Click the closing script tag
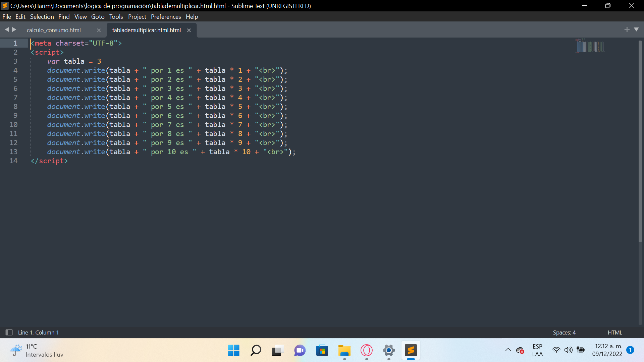 pyautogui.click(x=49, y=161)
